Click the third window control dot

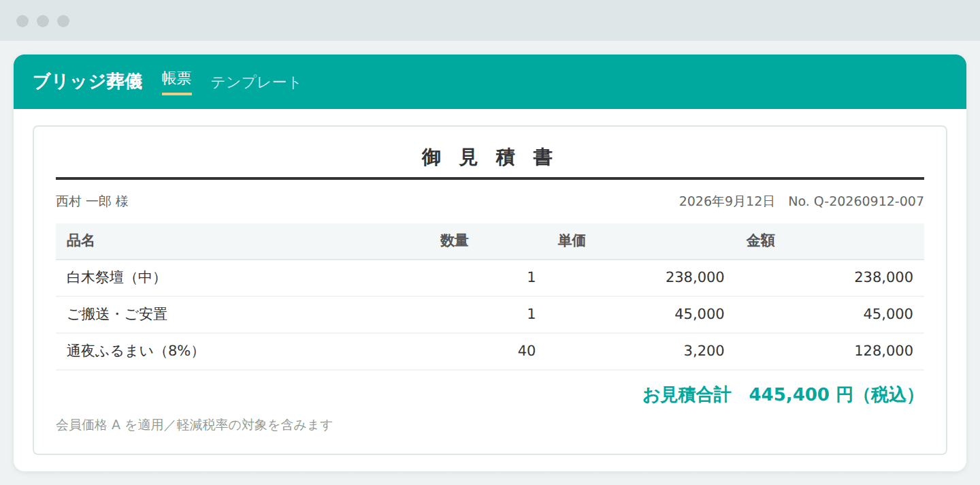pyautogui.click(x=63, y=21)
